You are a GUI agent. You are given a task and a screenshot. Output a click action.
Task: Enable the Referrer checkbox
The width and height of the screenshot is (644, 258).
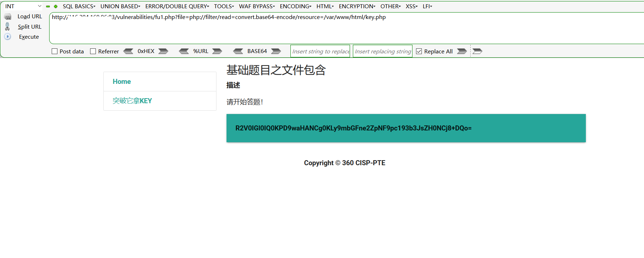(93, 51)
